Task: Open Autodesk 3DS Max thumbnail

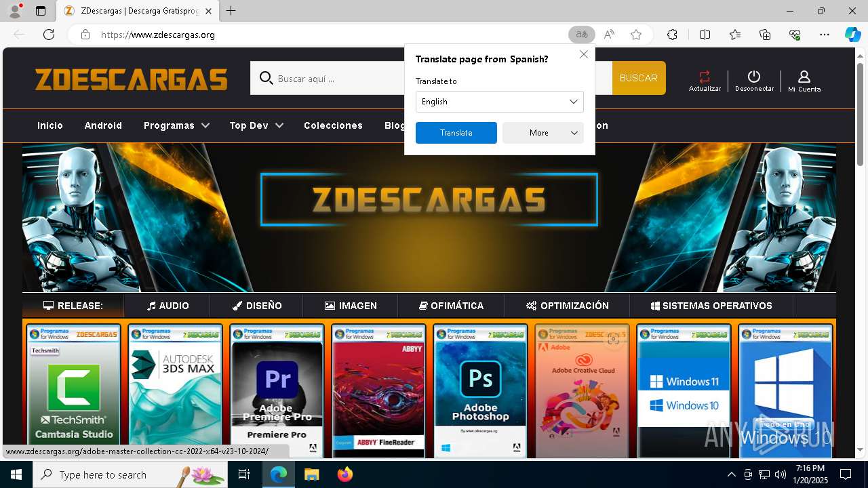Action: (x=175, y=390)
